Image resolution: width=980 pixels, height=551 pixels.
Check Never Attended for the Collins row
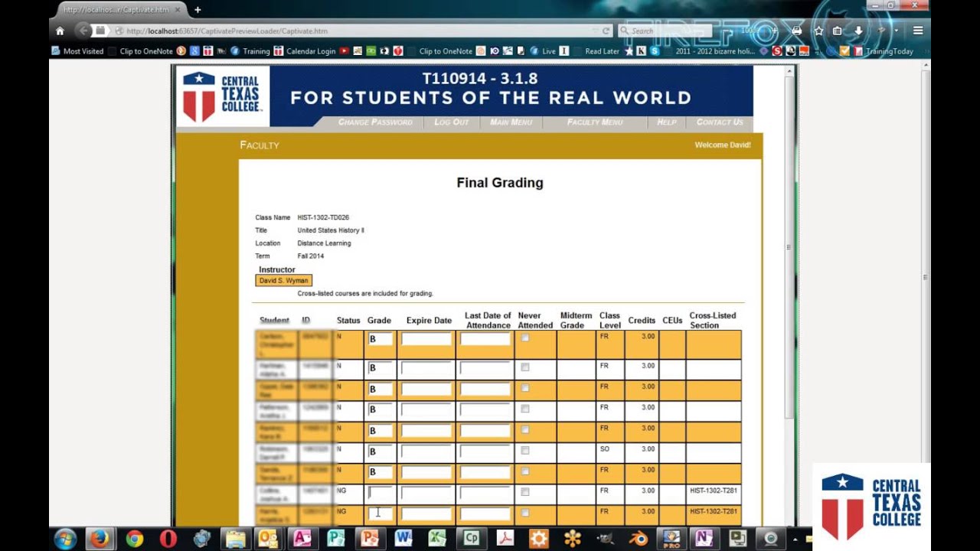524,491
